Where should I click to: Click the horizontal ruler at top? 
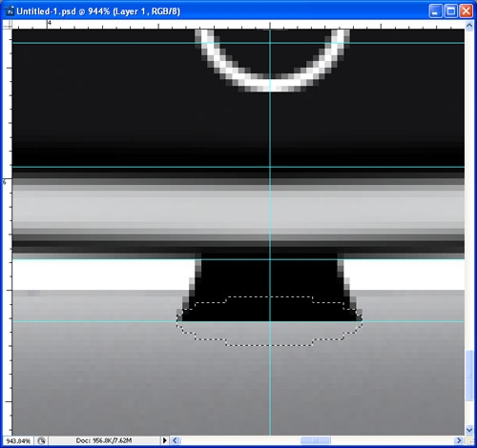238,25
